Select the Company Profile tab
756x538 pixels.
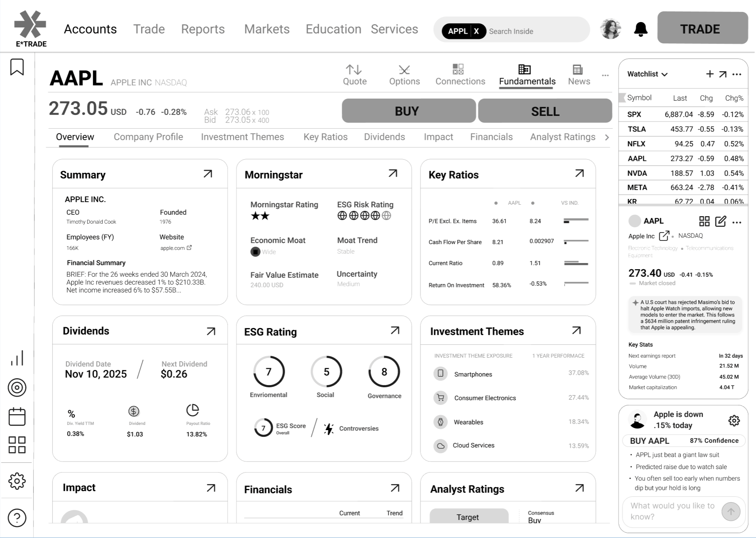pos(148,137)
